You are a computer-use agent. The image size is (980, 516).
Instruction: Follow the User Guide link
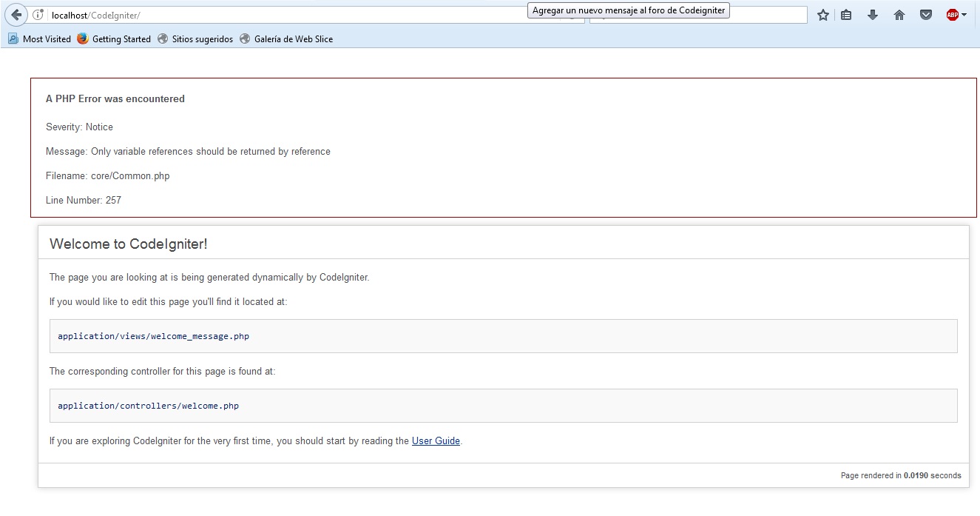(x=436, y=440)
